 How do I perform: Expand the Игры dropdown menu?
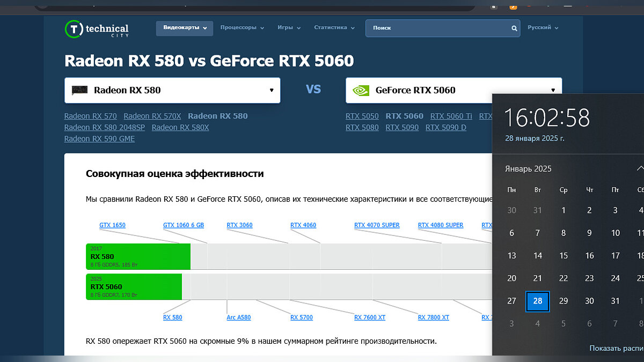pos(289,28)
